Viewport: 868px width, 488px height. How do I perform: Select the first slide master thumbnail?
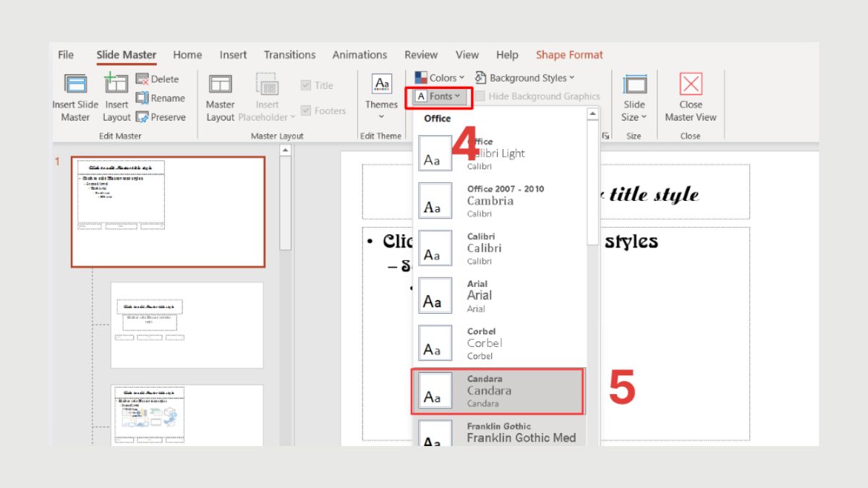pos(168,212)
